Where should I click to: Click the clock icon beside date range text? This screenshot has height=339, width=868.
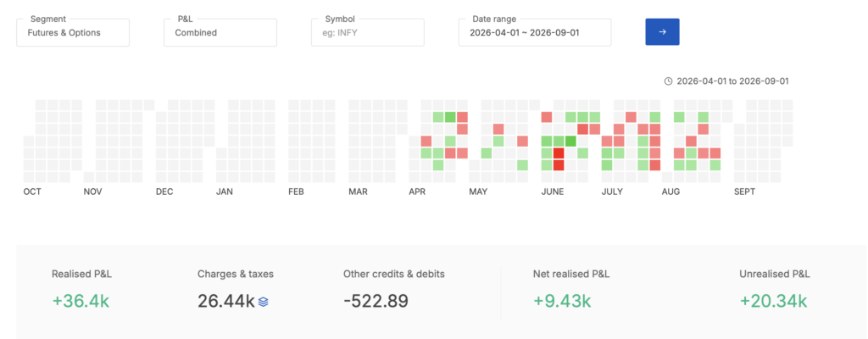668,81
